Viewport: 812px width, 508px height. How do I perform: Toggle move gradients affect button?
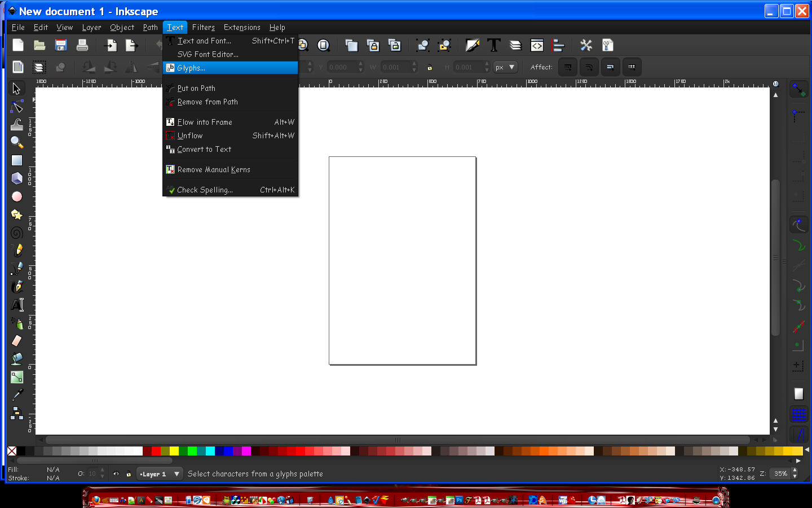pyautogui.click(x=610, y=67)
